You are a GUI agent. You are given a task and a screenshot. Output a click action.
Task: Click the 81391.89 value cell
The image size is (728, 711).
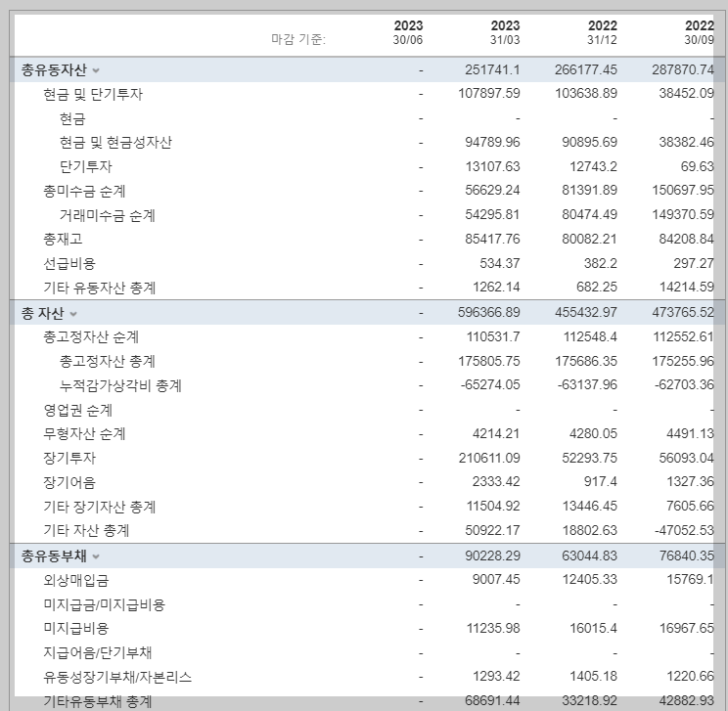point(590,191)
